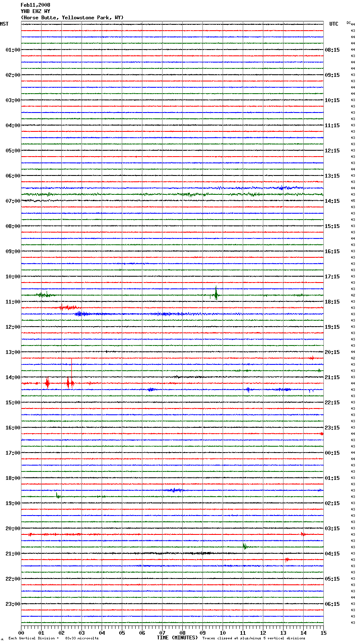This screenshot has width=357, height=644.
Task: Click the MST time label '09:00'
Action: [13, 251]
